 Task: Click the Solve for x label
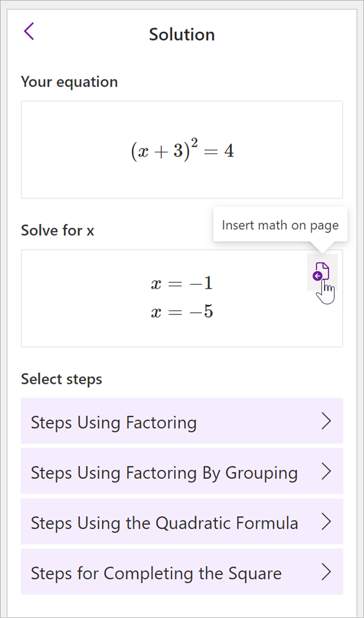(x=57, y=230)
